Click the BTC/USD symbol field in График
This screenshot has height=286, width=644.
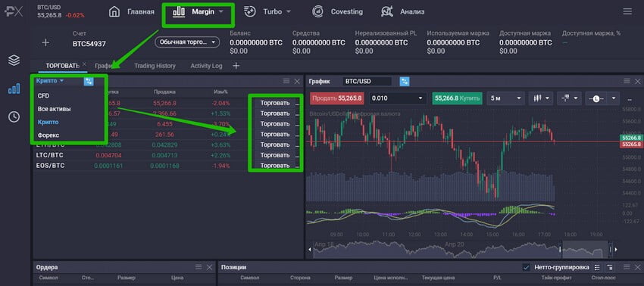367,81
